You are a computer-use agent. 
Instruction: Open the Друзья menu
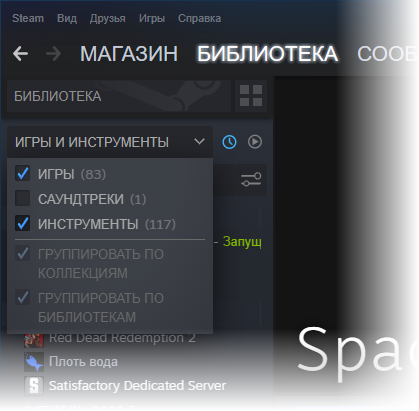[108, 18]
